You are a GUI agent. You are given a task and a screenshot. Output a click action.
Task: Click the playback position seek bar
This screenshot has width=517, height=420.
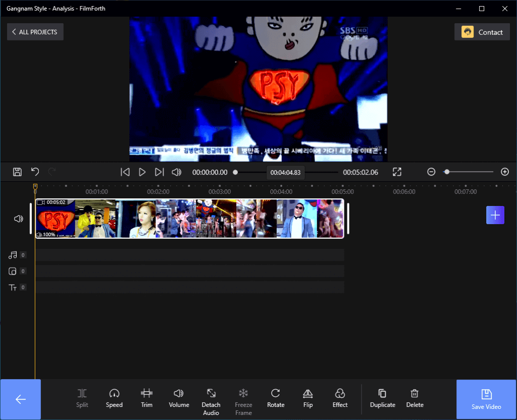[x=286, y=172]
